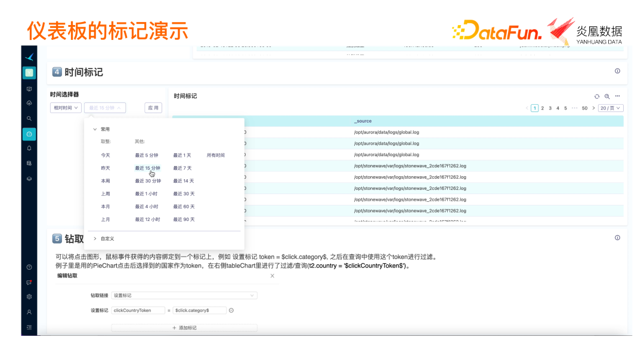
Task: Open the user profile icon in sidebar
Action: (29, 312)
